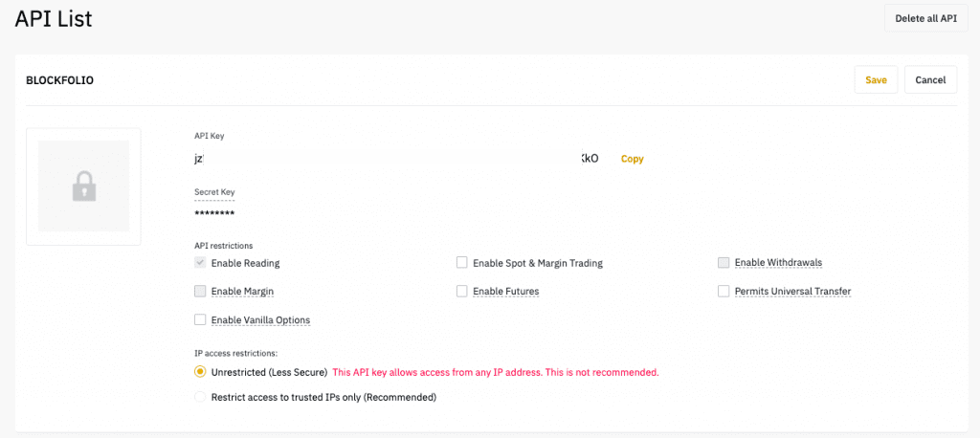Enable Vanilla Options checkbox
The width and height of the screenshot is (980, 438).
click(200, 320)
